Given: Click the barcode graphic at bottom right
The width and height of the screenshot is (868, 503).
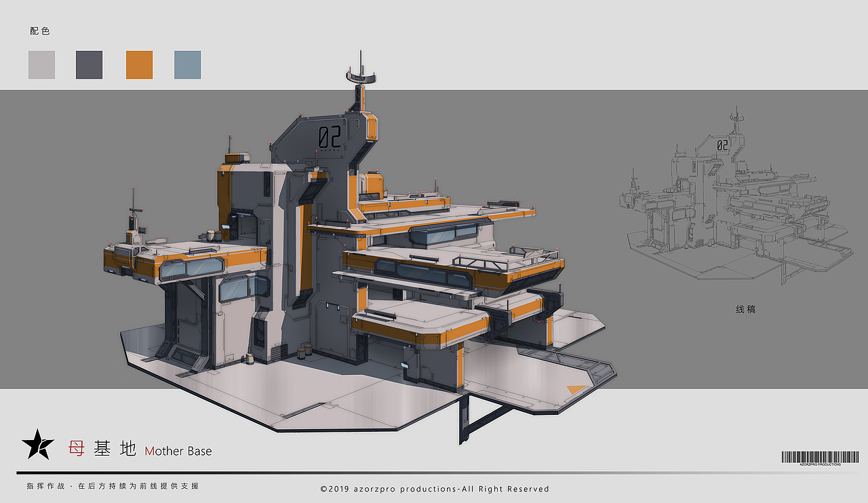Looking at the screenshot, I should coord(820,458).
